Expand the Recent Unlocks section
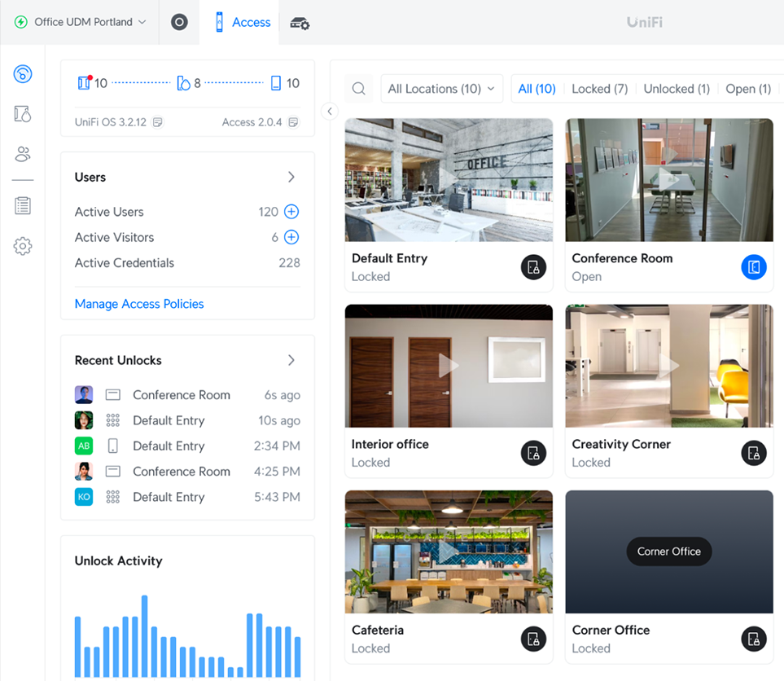The image size is (784, 681). (x=291, y=360)
